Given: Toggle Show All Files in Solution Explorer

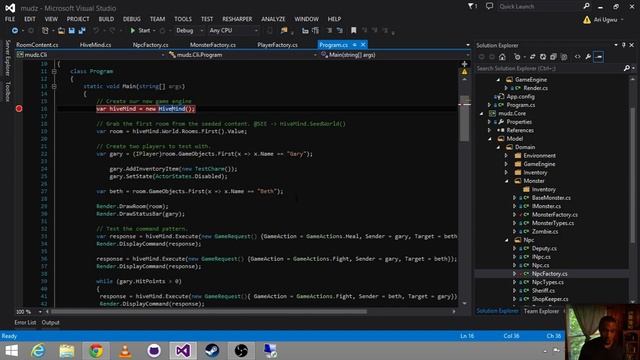Looking at the screenshot, I should pyautogui.click(x=564, y=57).
